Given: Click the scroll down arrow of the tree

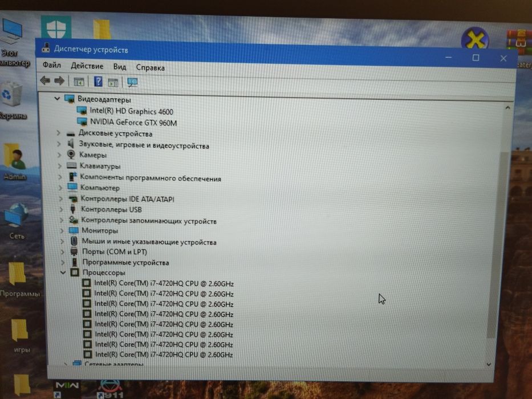Looking at the screenshot, I should pos(489,365).
